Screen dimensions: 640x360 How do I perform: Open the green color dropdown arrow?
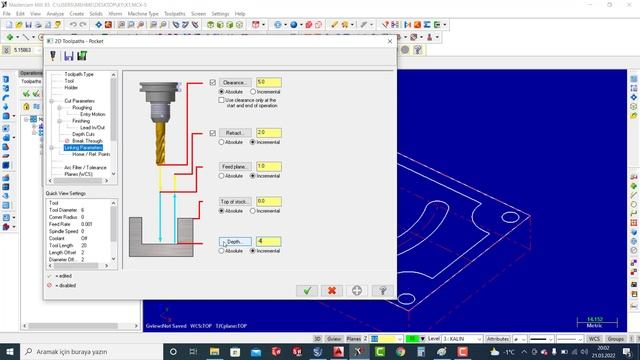click(422, 339)
